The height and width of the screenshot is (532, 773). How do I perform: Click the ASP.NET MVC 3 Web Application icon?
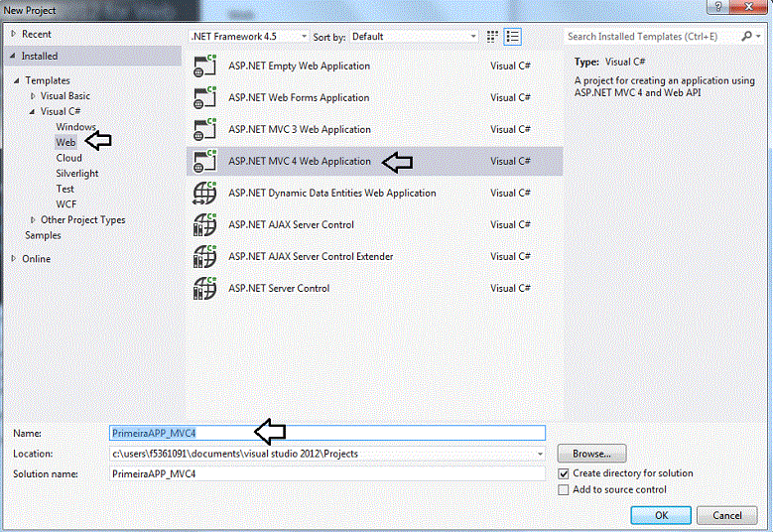tap(204, 129)
